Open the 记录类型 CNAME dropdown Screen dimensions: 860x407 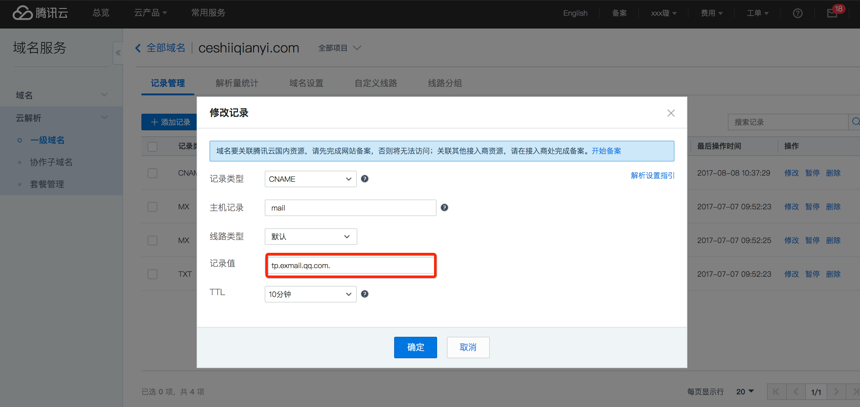click(310, 179)
